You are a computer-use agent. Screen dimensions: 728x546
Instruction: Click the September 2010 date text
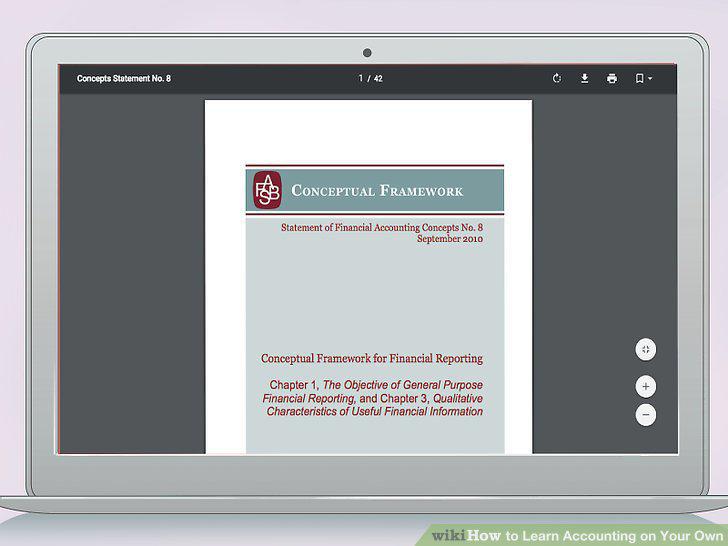(x=449, y=239)
